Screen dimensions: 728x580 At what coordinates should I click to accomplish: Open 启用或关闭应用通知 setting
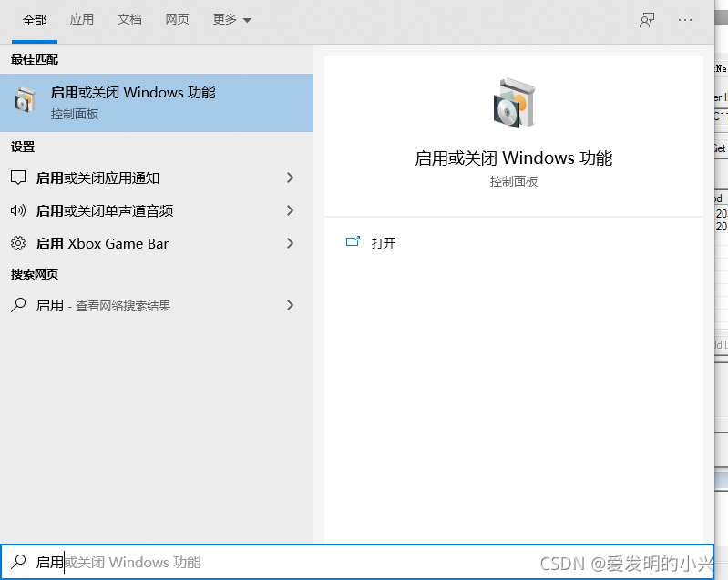(x=157, y=178)
